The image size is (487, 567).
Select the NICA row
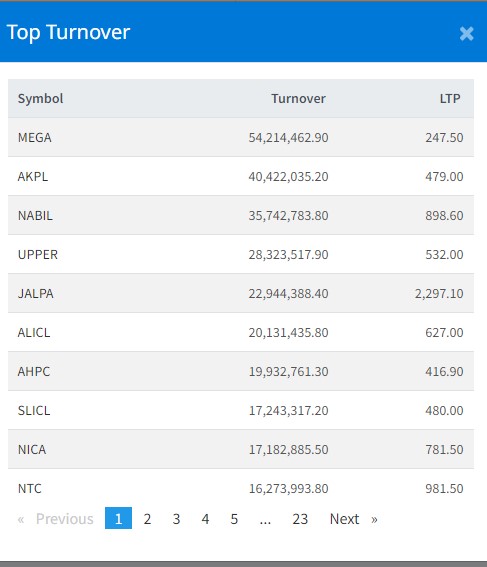241,449
